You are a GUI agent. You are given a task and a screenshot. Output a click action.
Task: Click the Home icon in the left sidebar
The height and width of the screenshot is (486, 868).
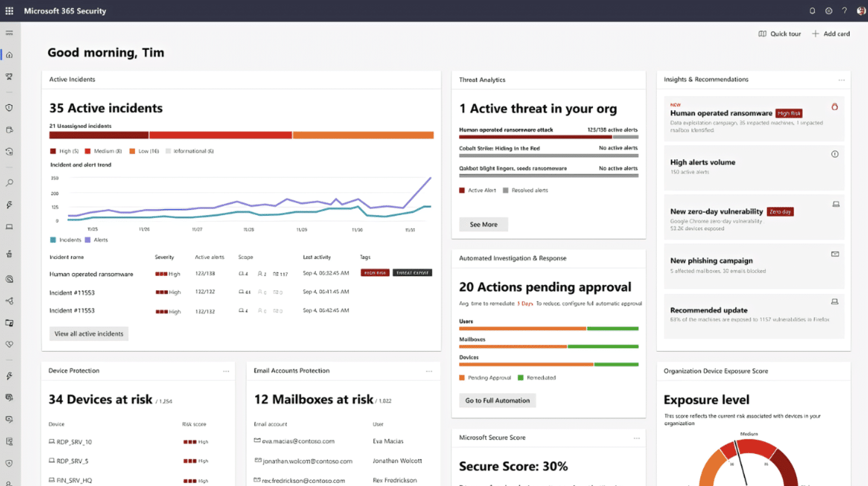pyautogui.click(x=9, y=54)
